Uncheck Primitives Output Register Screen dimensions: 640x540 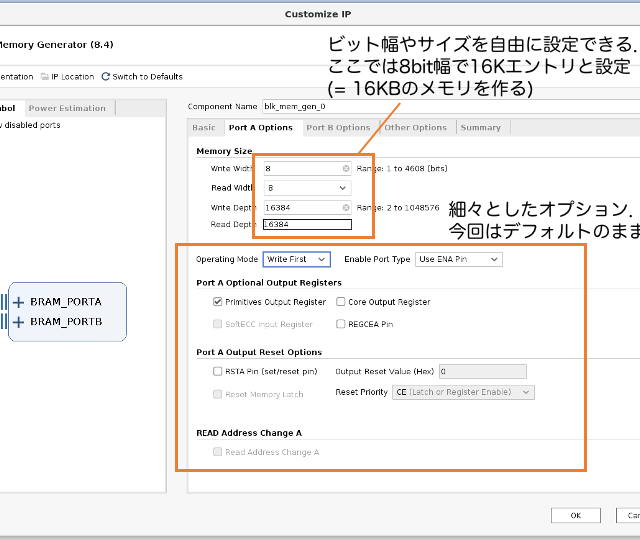pyautogui.click(x=218, y=301)
